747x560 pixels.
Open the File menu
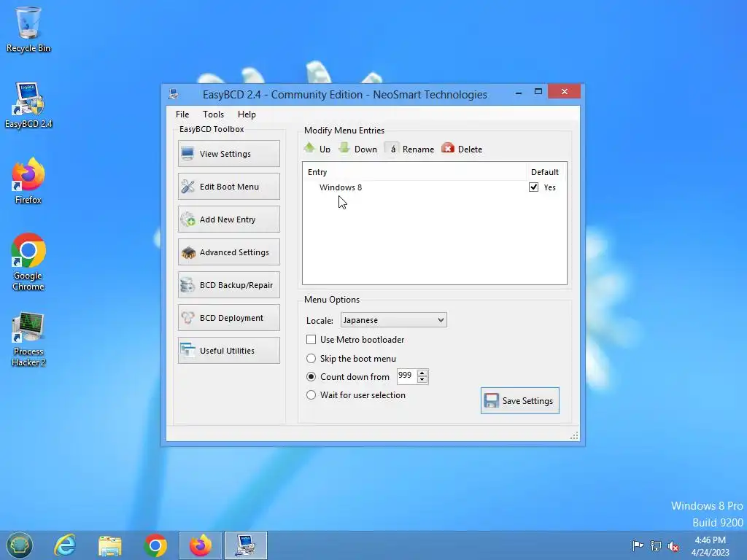pyautogui.click(x=182, y=114)
